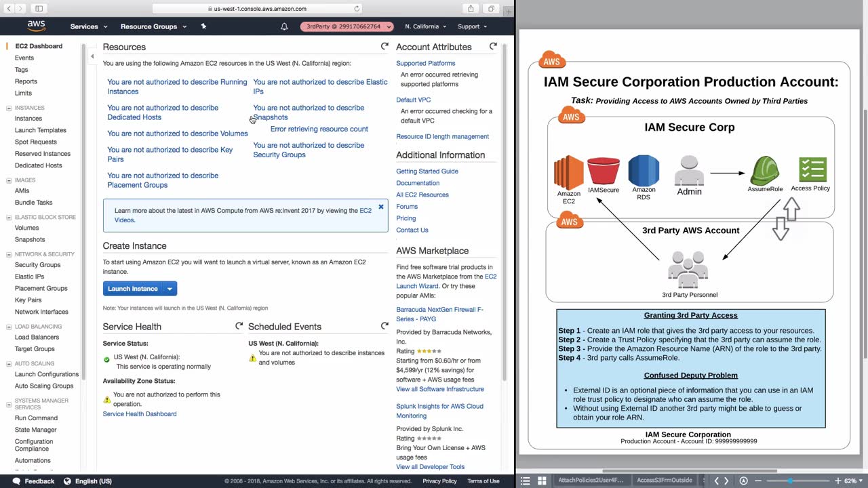Open the Splunk Insights for AWS link
This screenshot has width=868, height=488.
(x=440, y=411)
